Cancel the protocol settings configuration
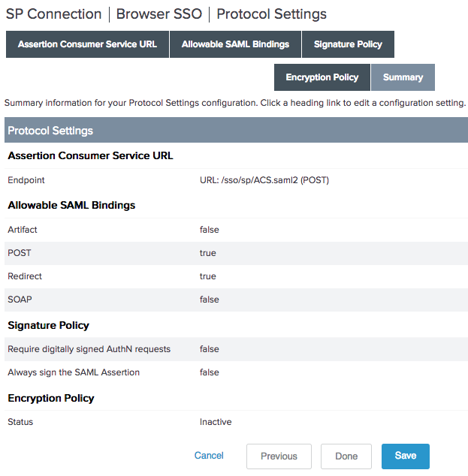468x476 pixels. pyautogui.click(x=209, y=456)
